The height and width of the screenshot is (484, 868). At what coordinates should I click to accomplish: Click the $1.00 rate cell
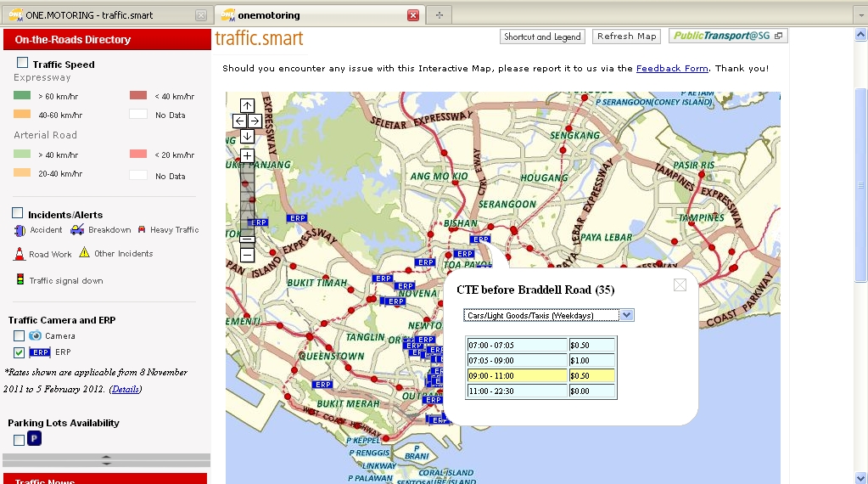(591, 361)
